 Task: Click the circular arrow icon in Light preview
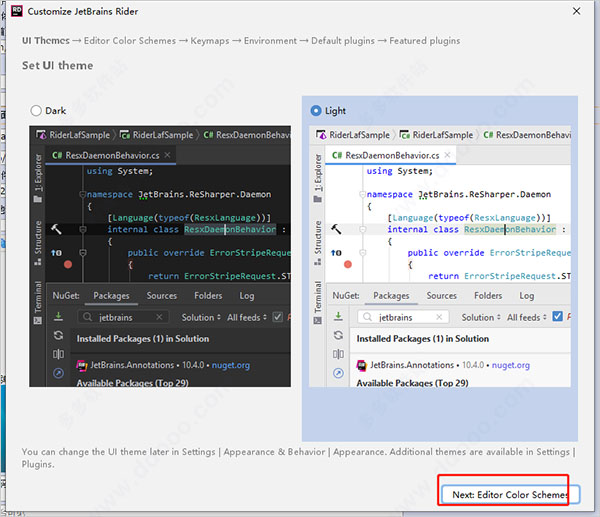[x=338, y=373]
